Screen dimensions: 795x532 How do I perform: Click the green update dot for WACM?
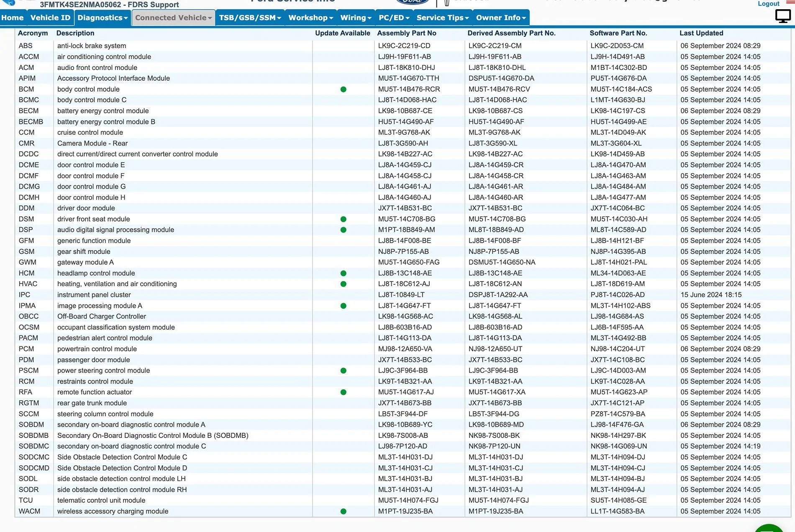[x=344, y=511]
